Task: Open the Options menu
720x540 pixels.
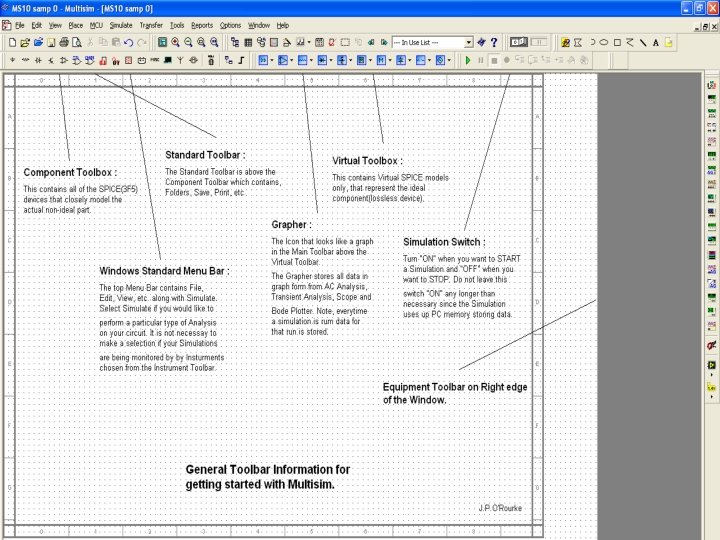Action: click(x=230, y=25)
